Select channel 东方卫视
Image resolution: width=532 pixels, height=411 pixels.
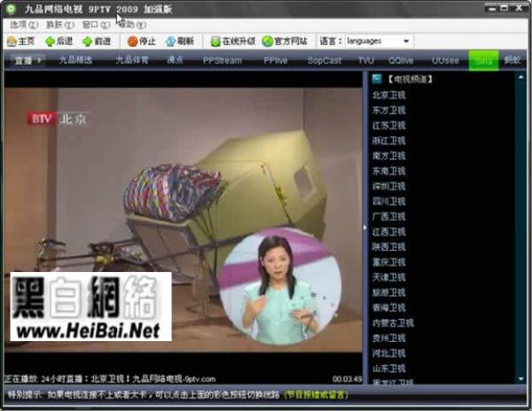coord(388,111)
